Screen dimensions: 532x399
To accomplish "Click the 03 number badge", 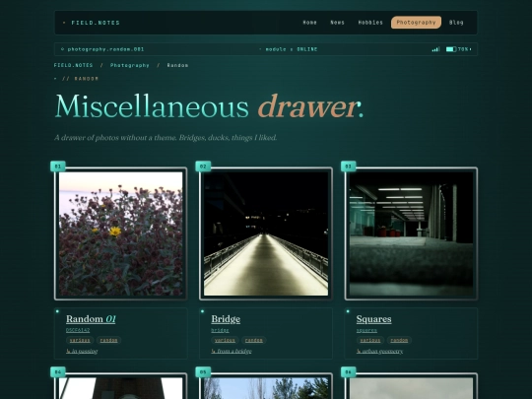I will tap(349, 166).
